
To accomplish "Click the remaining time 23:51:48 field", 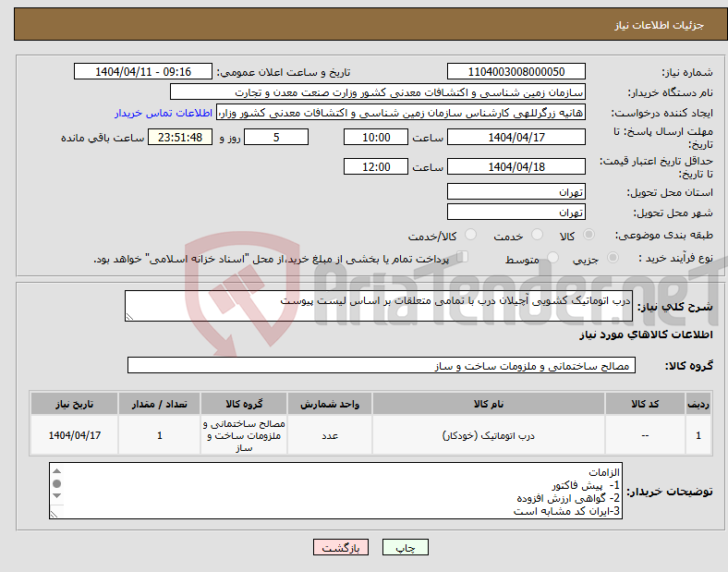I will [x=180, y=138].
